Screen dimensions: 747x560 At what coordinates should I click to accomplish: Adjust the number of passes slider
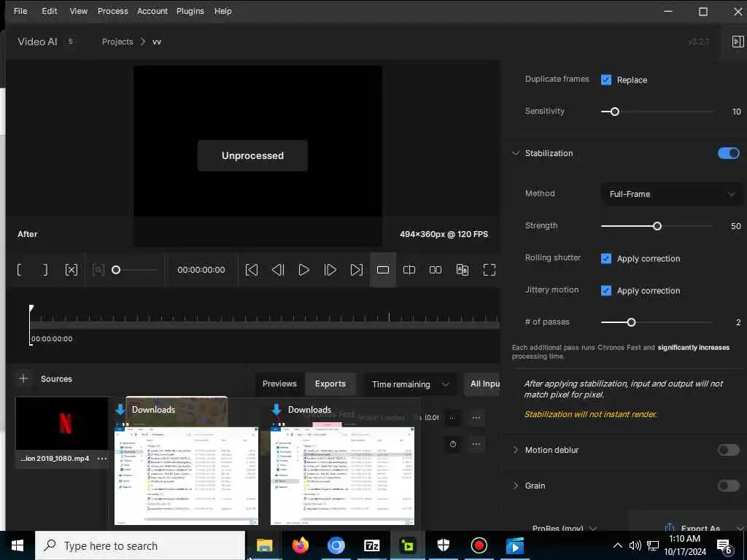click(x=631, y=322)
